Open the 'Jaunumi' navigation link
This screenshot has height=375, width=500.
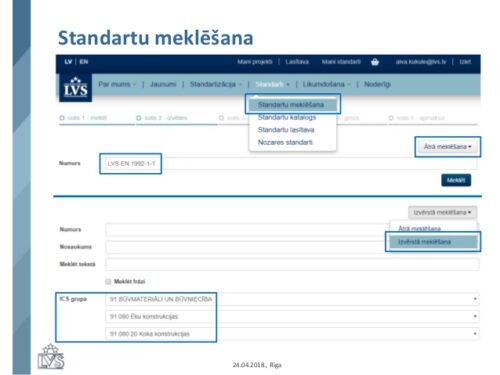(163, 84)
